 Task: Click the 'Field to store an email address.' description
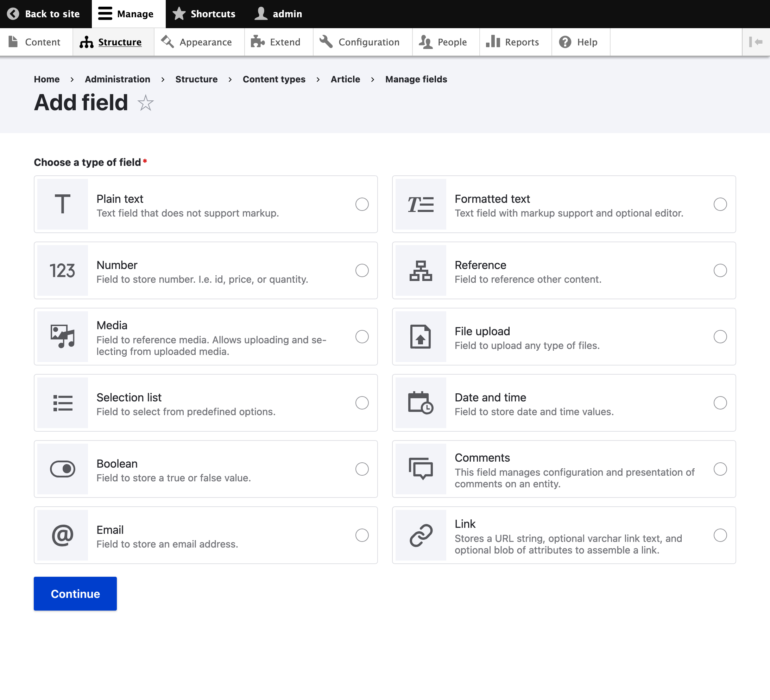coord(167,544)
